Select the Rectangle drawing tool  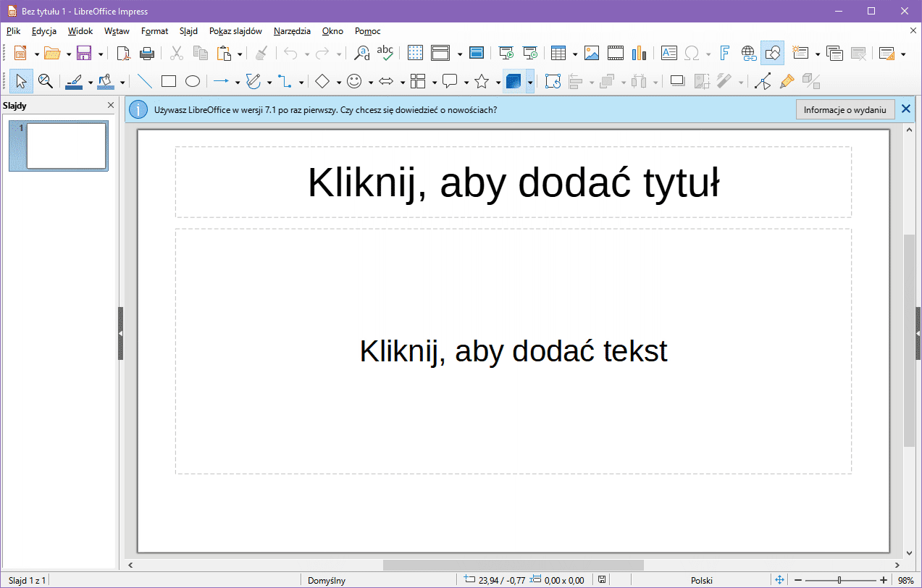click(x=169, y=81)
